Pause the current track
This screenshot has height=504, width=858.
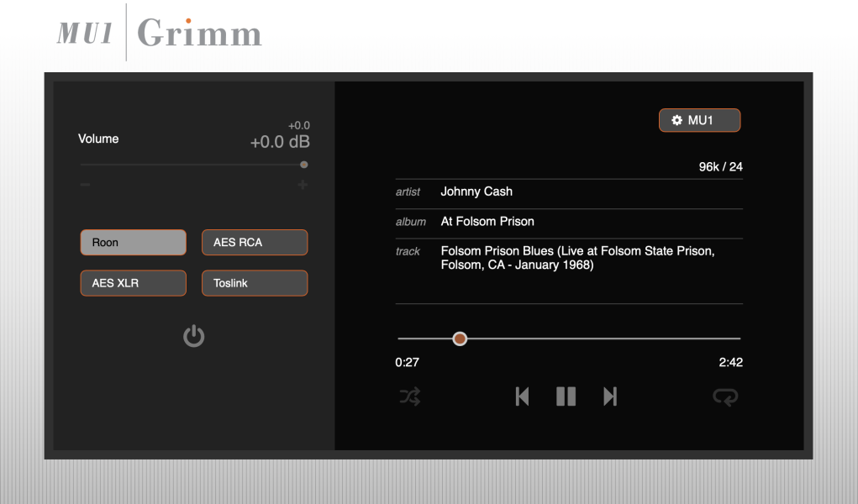[x=566, y=396]
